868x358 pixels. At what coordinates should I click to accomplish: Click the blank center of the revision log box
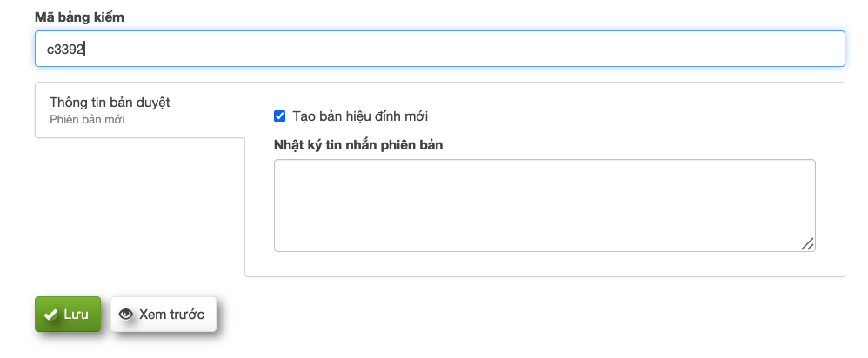pyautogui.click(x=544, y=205)
